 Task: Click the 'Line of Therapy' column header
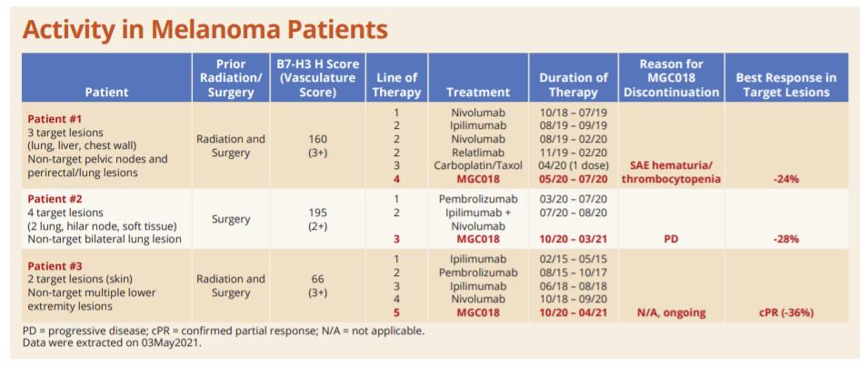tap(396, 85)
